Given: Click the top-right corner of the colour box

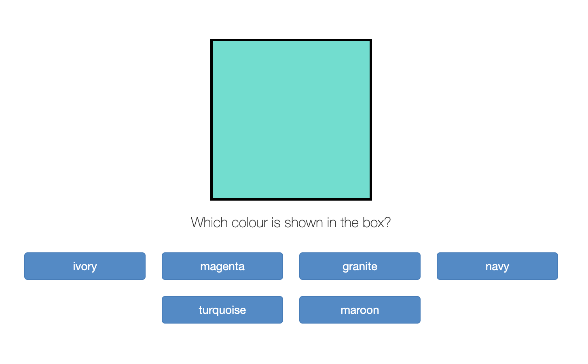Looking at the screenshot, I should point(371,40).
